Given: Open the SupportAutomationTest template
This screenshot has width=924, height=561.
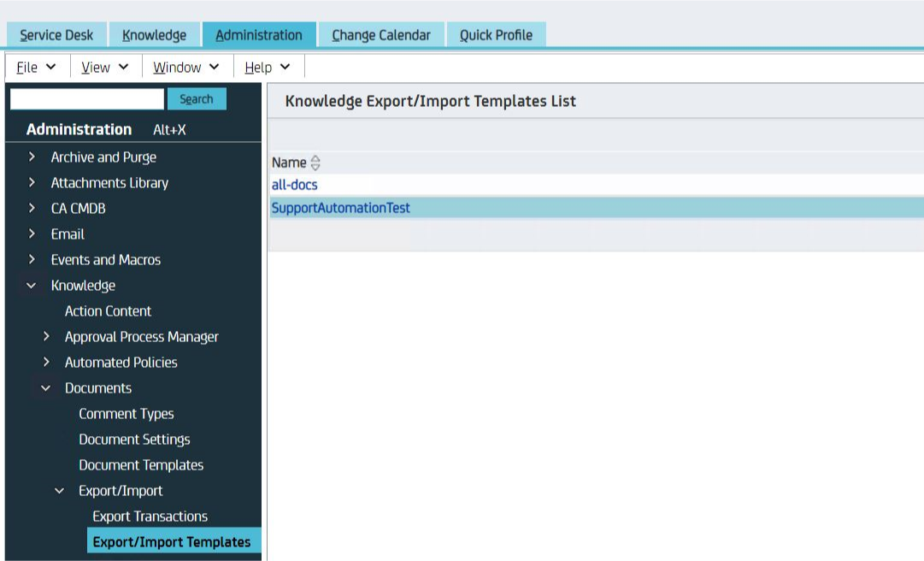Looking at the screenshot, I should (x=340, y=208).
